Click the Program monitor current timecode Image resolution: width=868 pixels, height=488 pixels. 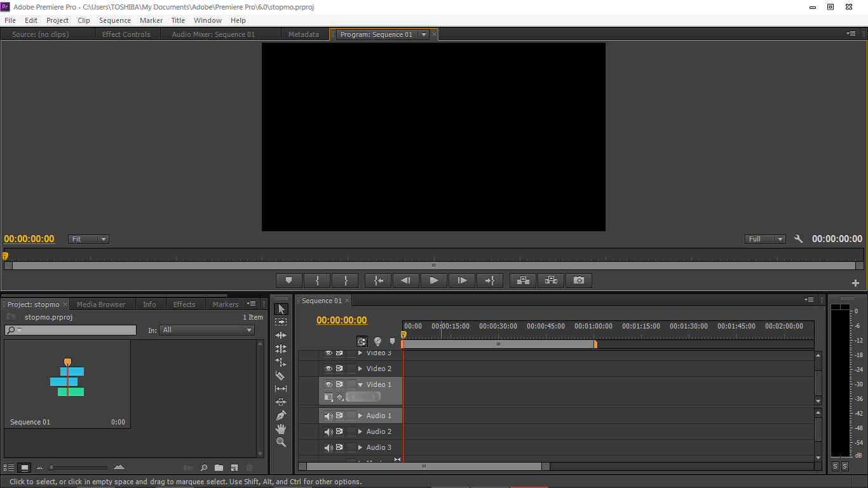pyautogui.click(x=29, y=239)
